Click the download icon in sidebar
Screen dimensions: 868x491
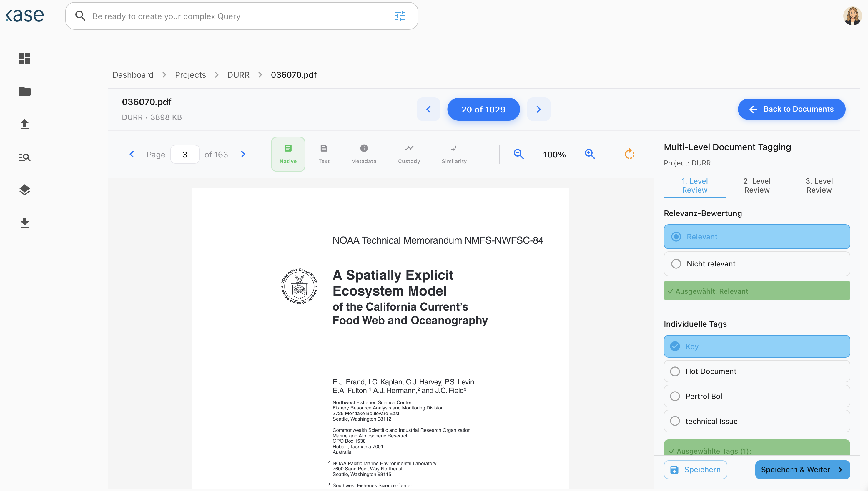coord(25,223)
